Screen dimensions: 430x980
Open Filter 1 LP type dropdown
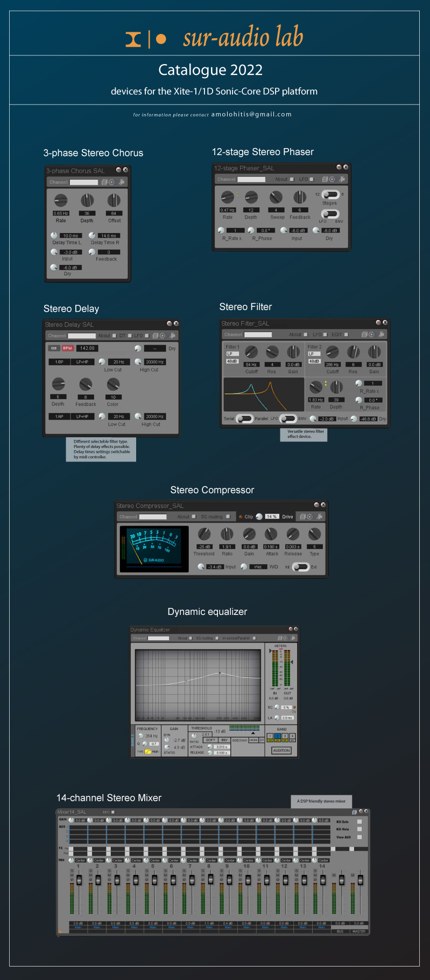pos(232,354)
